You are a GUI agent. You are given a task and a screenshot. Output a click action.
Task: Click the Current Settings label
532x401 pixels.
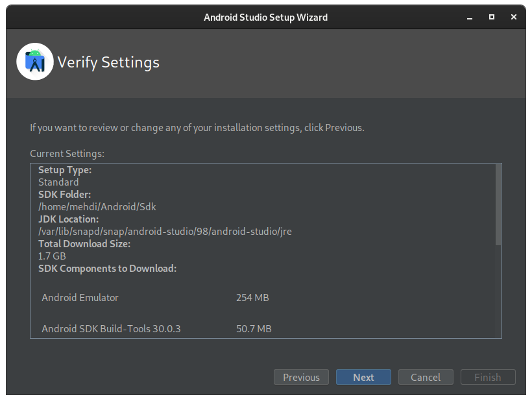pos(67,154)
